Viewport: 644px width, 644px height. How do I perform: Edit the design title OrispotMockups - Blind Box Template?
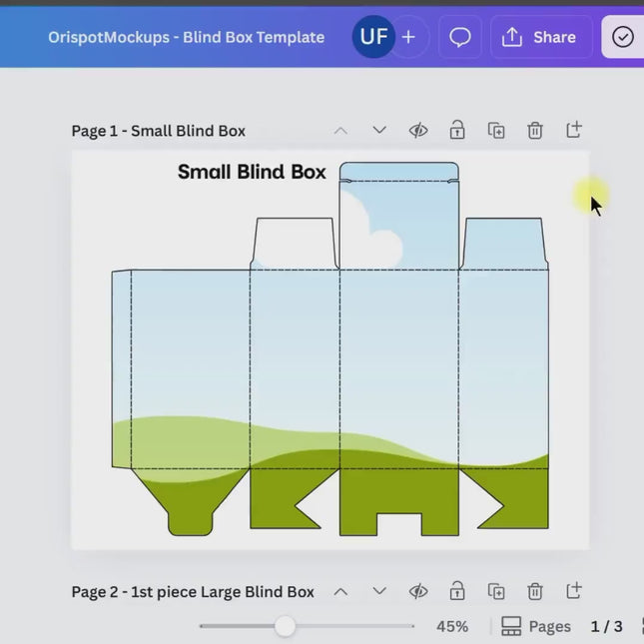(186, 37)
